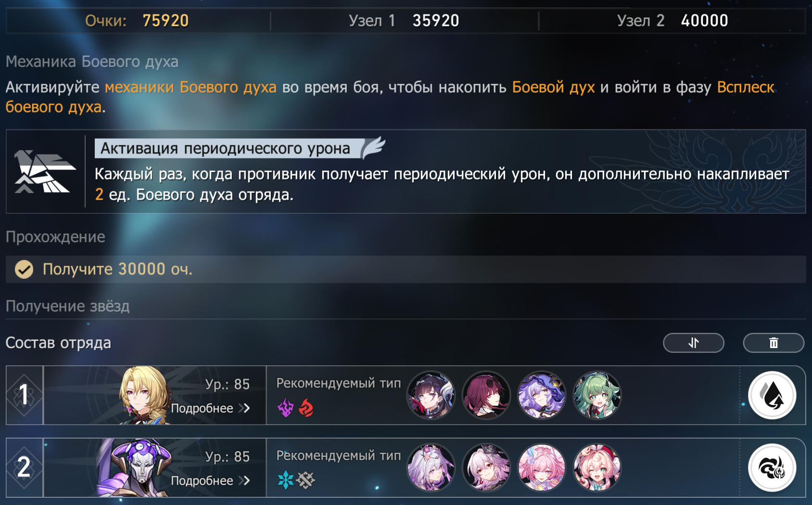Toggle the 'Получите 30000 оч.' checkmark
812x505 pixels.
coord(24,269)
